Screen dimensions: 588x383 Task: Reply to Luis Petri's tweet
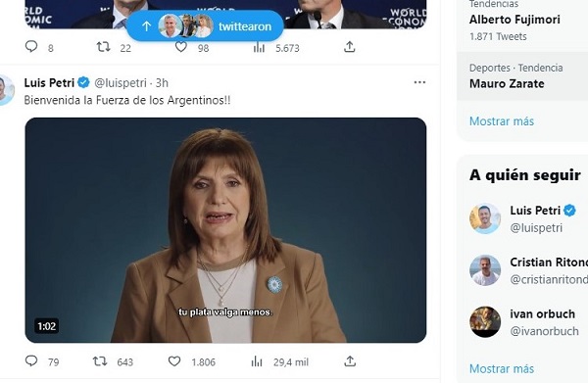(31, 361)
